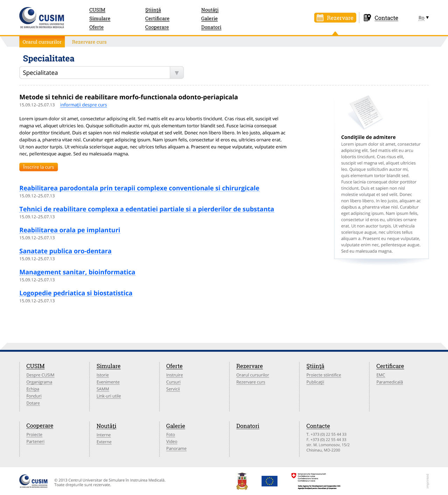Image resolution: width=448 pixels, height=495 pixels.
Task: Click the CUSIM logo in the footer
Action: coord(34,481)
